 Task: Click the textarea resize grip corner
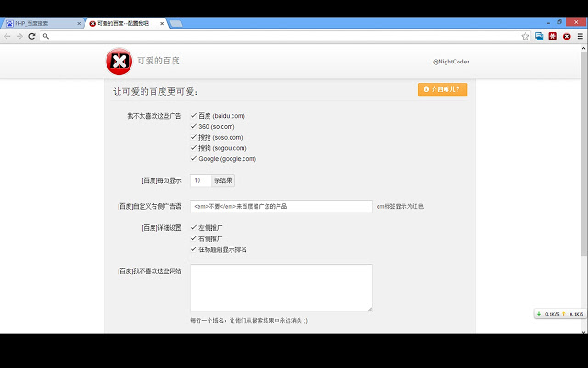click(x=369, y=309)
